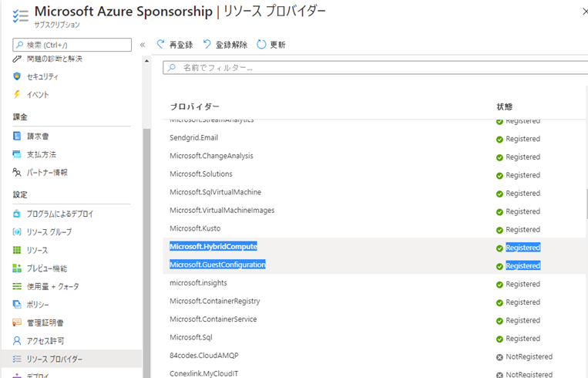Select the Sendgrid.Email provider row
The image size is (588, 378).
click(x=375, y=138)
